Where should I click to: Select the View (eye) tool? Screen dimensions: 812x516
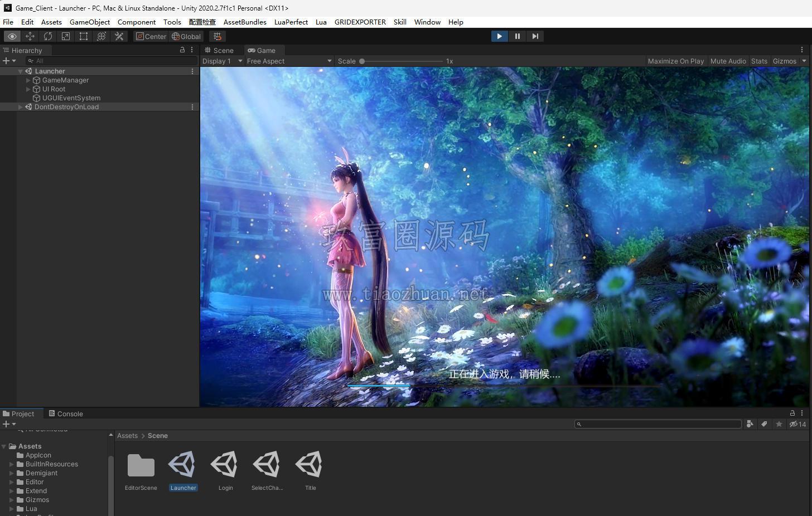12,36
